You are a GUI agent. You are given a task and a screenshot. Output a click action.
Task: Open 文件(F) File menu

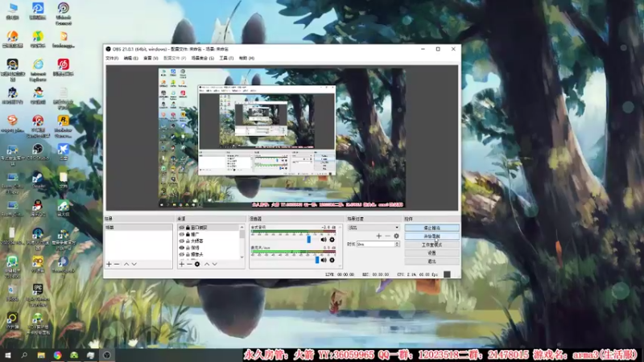click(112, 58)
